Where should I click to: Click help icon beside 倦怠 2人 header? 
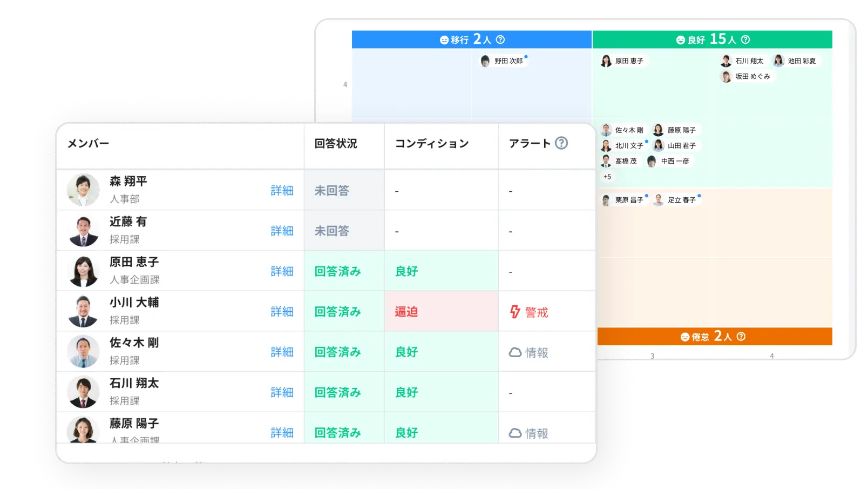[x=741, y=337]
